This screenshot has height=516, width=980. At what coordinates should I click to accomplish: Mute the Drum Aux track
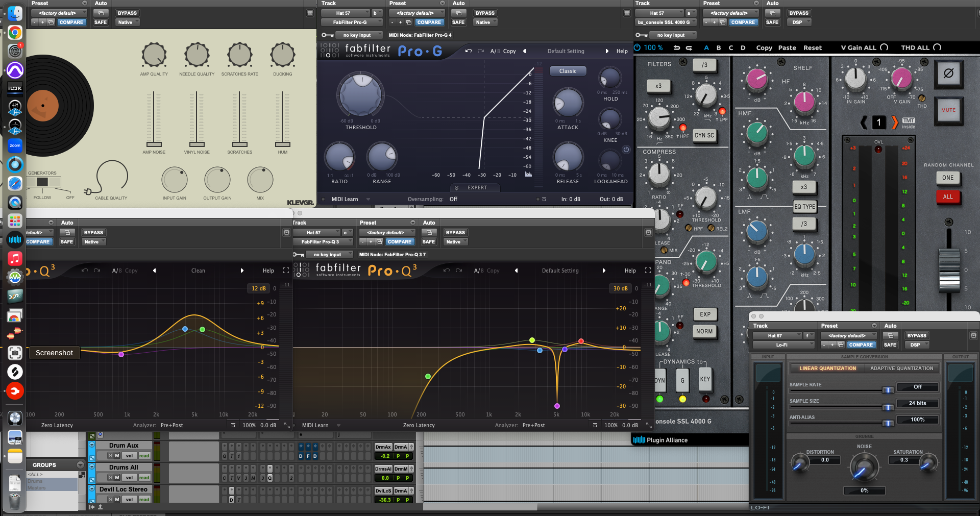[x=117, y=456]
